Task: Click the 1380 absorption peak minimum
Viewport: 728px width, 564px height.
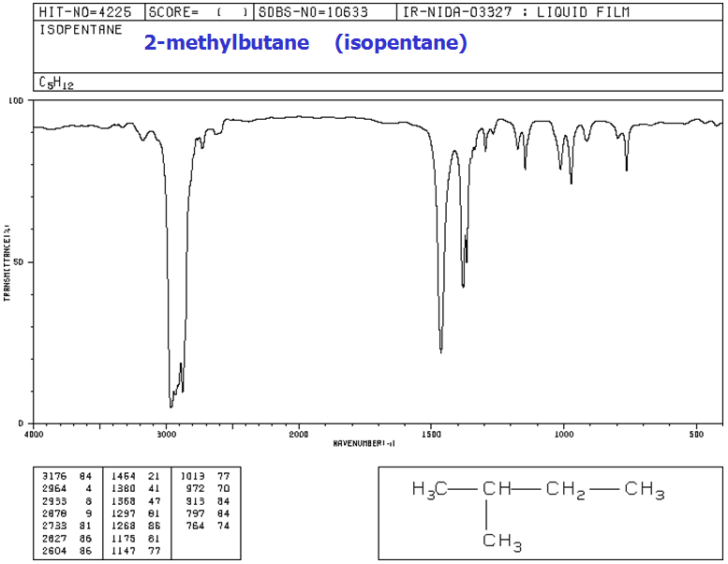Action: click(x=463, y=286)
